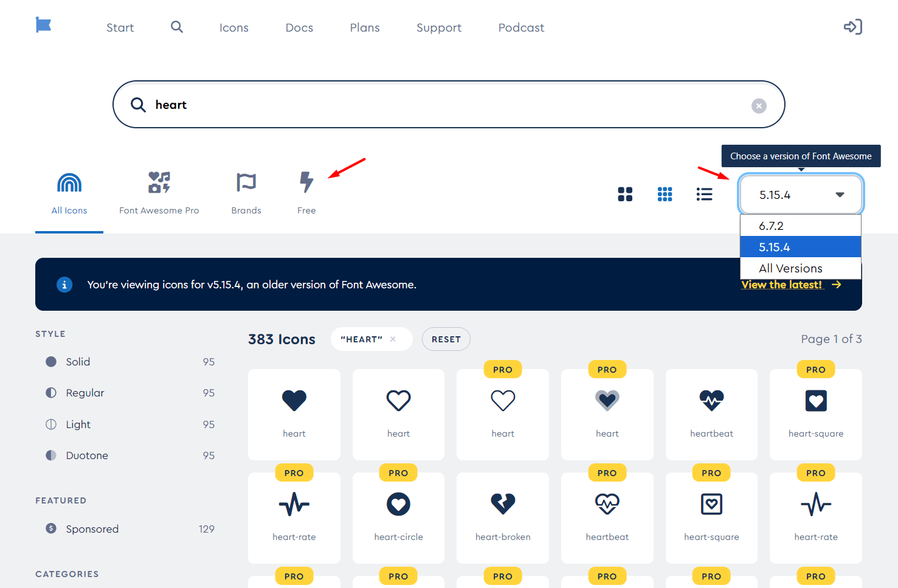Click the RESET button

pyautogui.click(x=446, y=339)
